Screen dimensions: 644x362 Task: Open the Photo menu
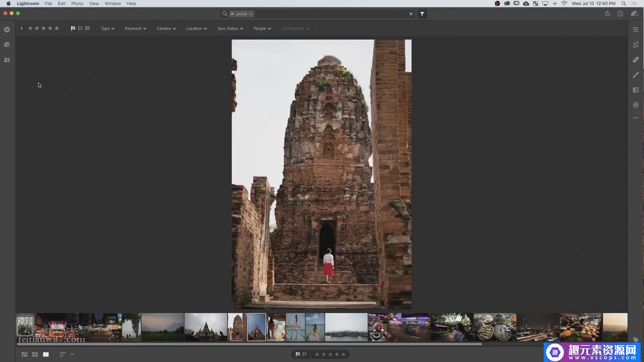77,3
